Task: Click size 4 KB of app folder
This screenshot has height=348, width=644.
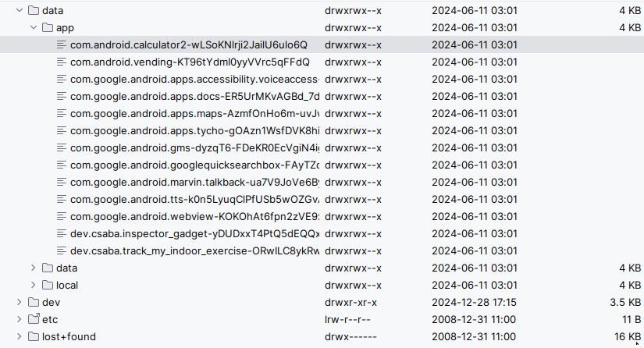Action: pyautogui.click(x=630, y=27)
